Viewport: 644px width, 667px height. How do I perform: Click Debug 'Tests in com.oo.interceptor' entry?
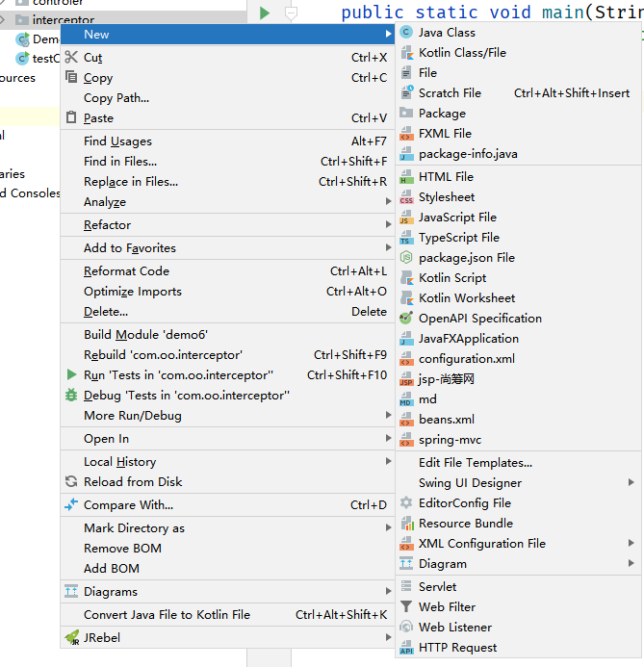184,396
